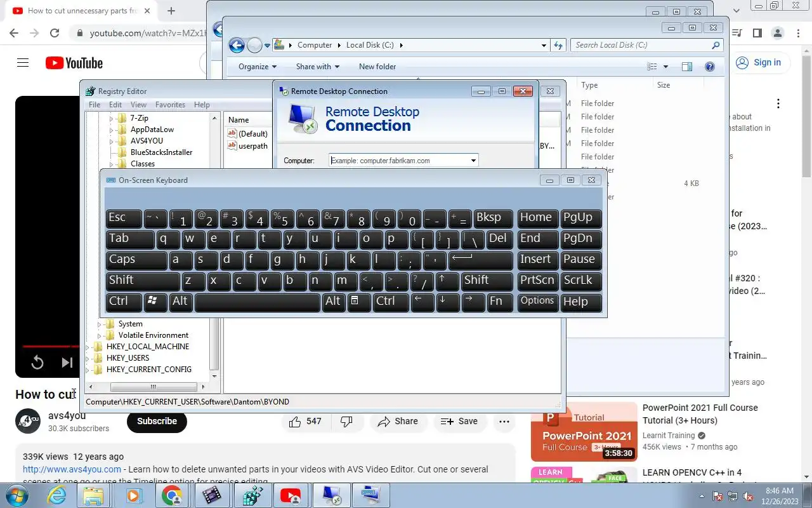Open the PowerPoint 2021 Full Course thumbnail
This screenshot has width=812, height=508.
(584, 432)
